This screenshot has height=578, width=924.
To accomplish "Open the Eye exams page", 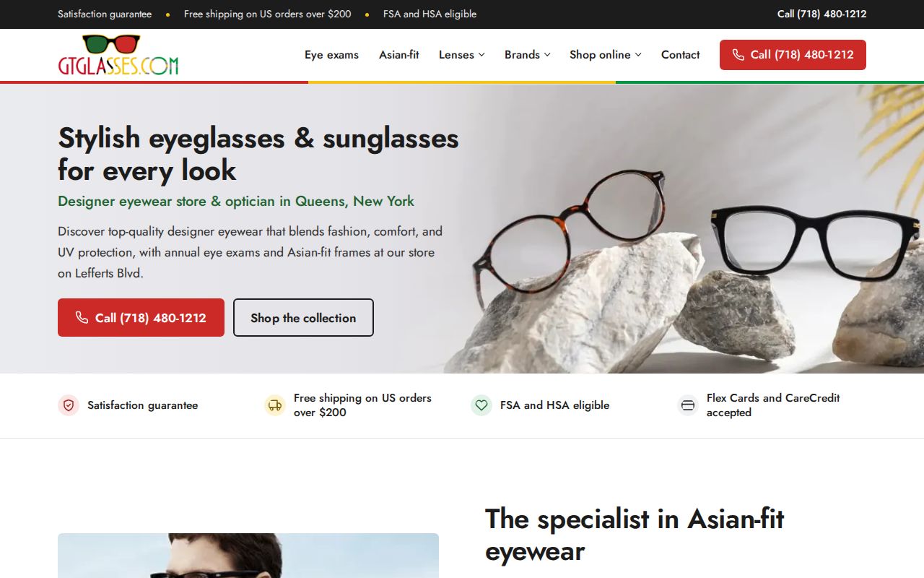I will pos(331,55).
